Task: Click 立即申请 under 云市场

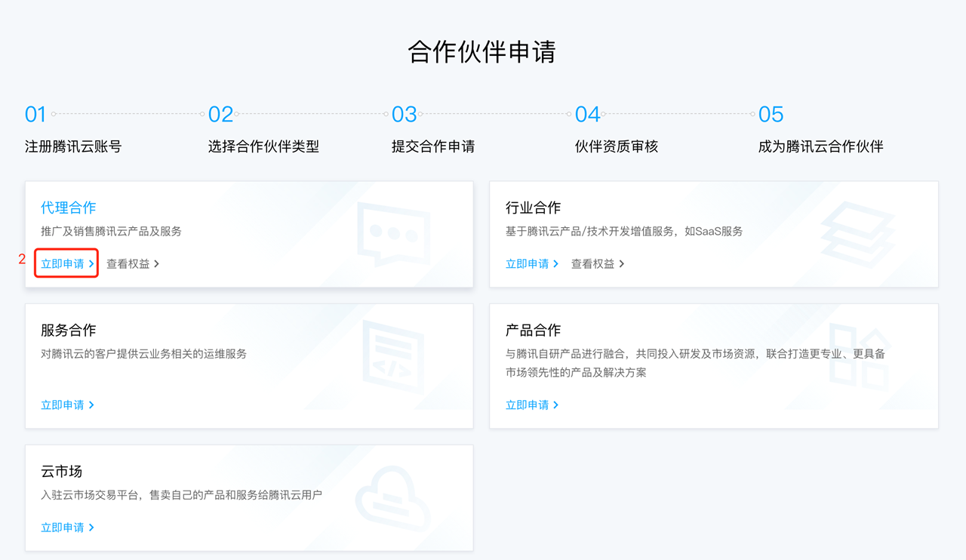Action: tap(67, 528)
